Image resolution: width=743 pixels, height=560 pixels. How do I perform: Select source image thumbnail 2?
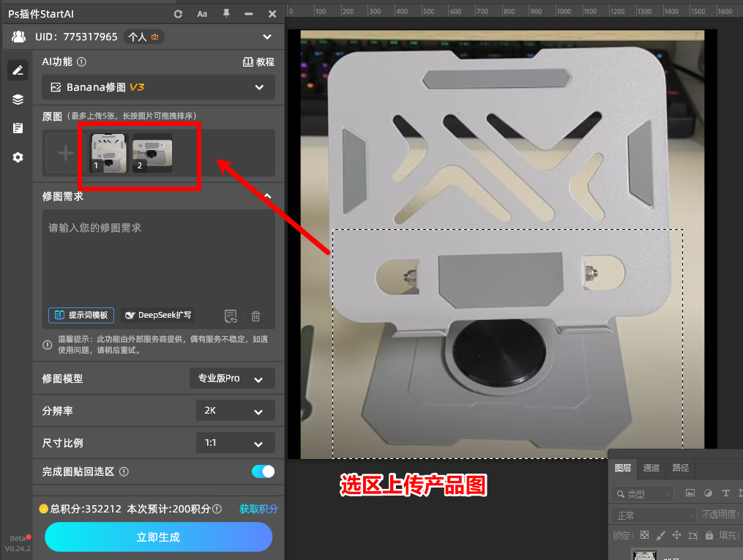point(152,153)
